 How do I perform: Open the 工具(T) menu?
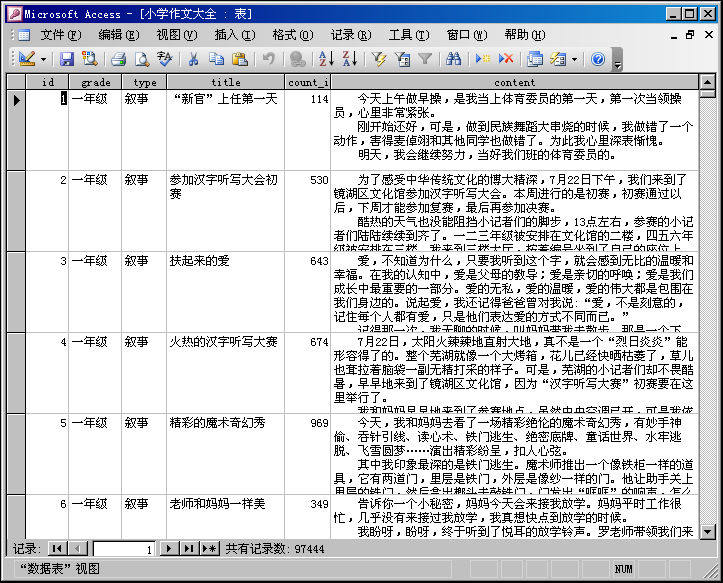coord(409,35)
